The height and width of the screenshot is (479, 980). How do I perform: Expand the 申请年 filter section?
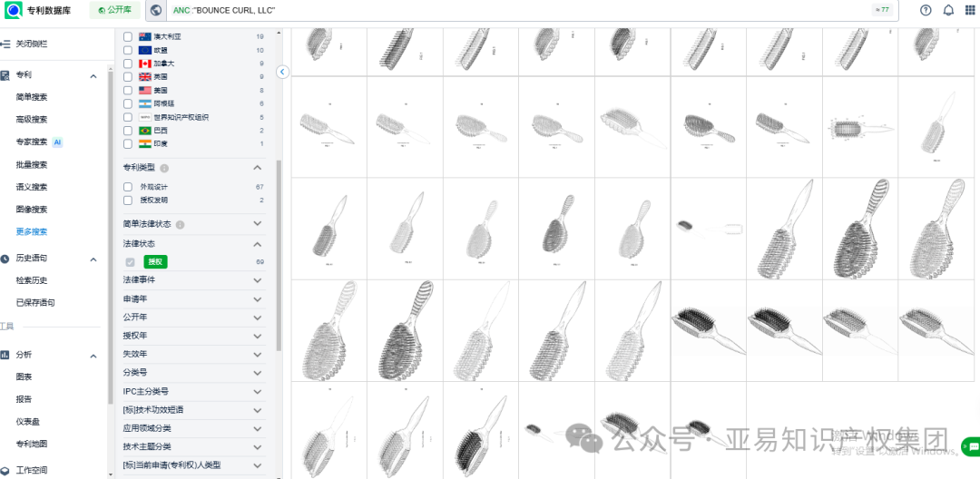click(x=257, y=298)
